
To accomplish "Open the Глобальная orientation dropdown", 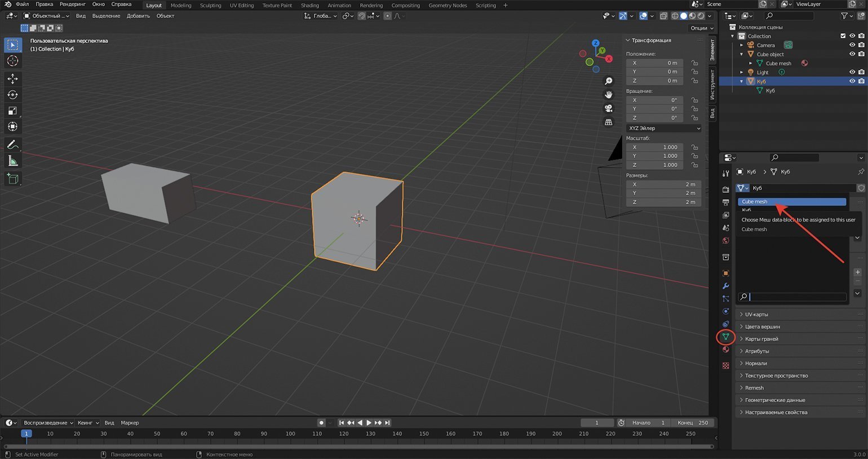I will [320, 16].
